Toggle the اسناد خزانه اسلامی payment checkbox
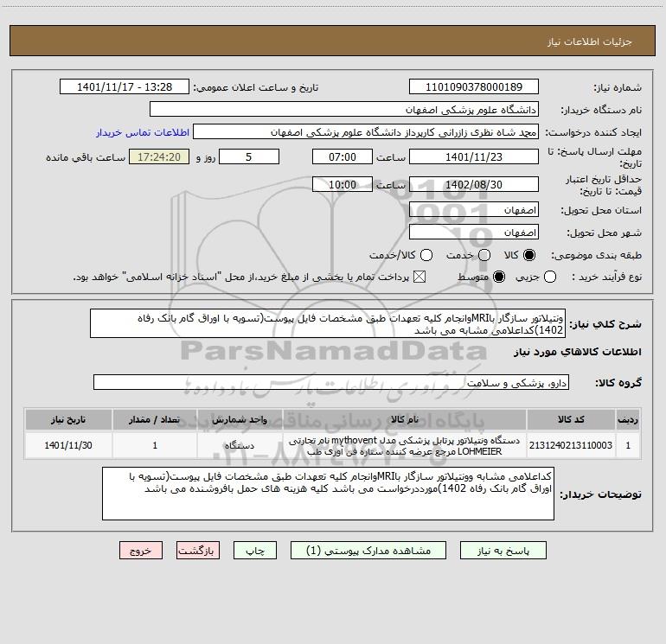 pyautogui.click(x=419, y=277)
